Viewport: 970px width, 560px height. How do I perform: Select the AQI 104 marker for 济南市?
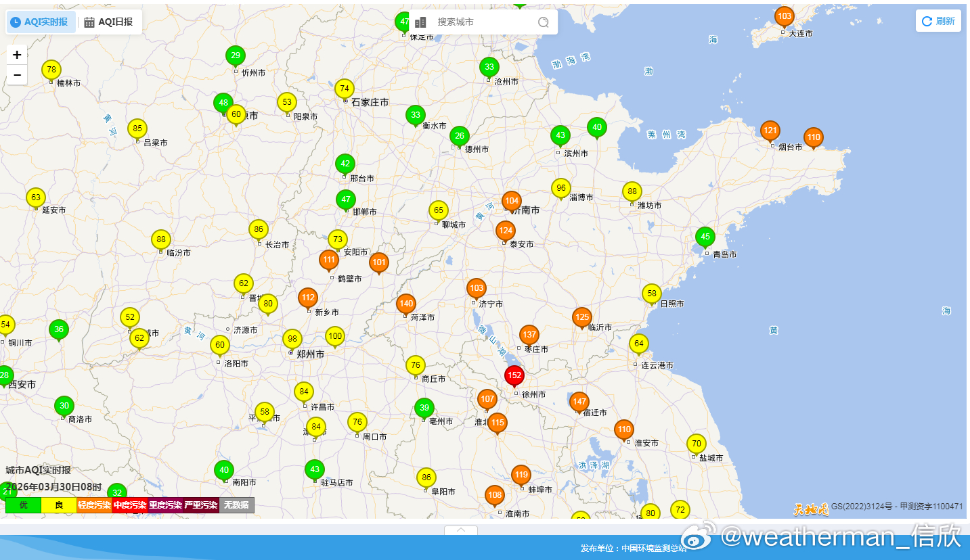click(x=512, y=201)
